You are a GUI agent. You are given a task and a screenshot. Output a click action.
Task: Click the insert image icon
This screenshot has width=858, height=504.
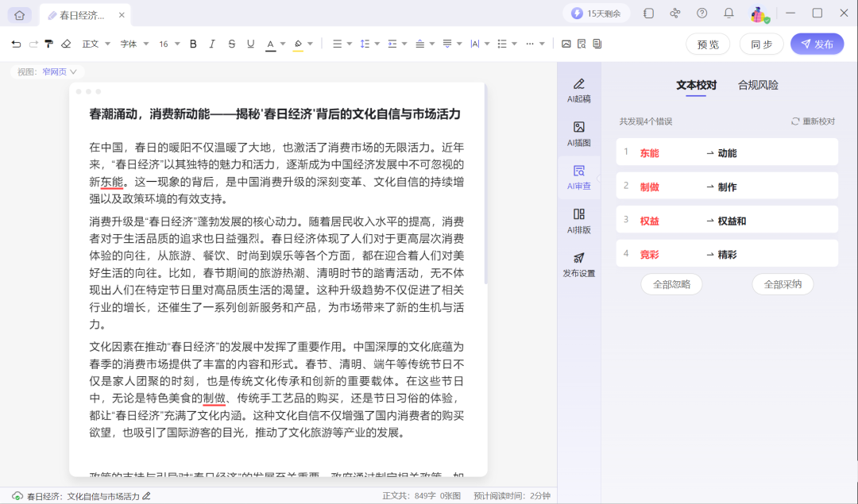pyautogui.click(x=566, y=44)
